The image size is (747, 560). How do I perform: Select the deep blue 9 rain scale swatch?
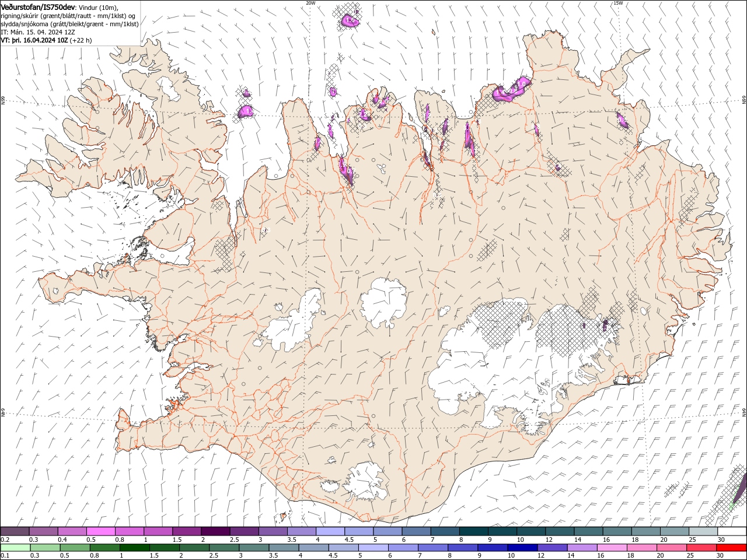tap(493, 548)
